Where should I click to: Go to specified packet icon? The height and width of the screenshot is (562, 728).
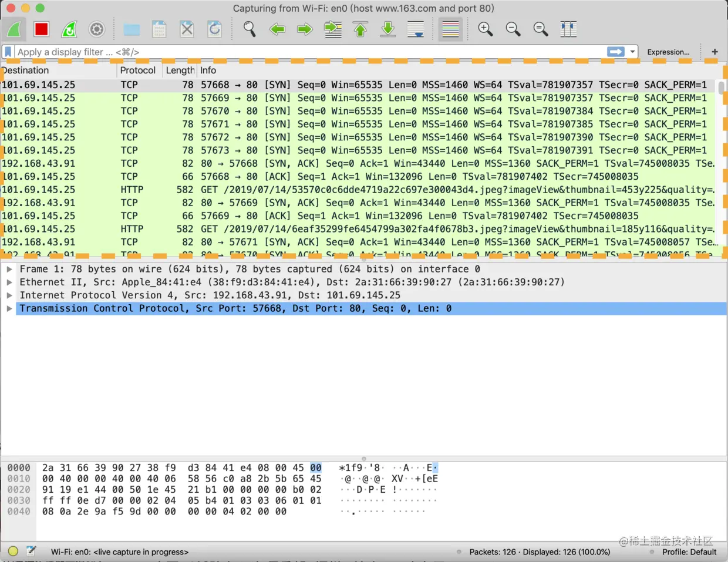(x=333, y=29)
